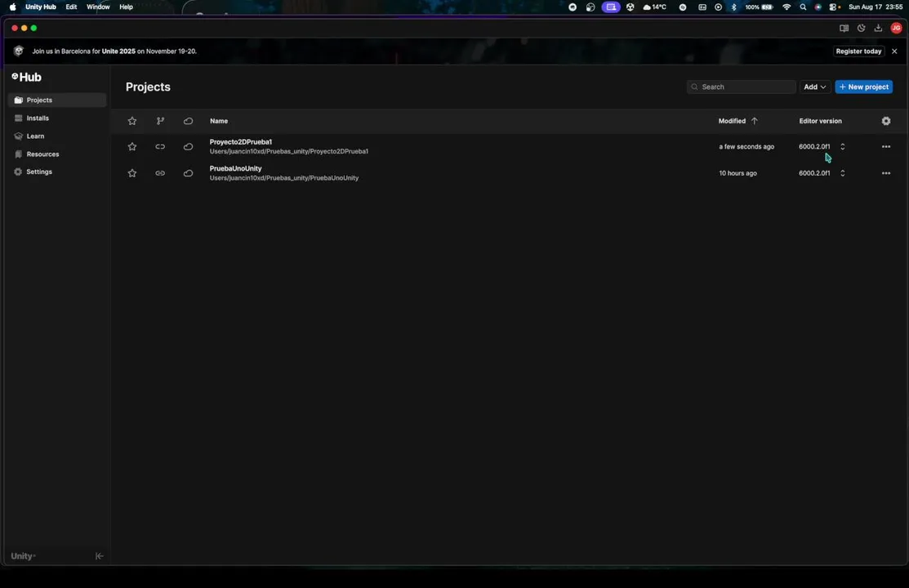Viewport: 909px width, 588px height.
Task: Open the Learn section
Action: click(x=57, y=136)
